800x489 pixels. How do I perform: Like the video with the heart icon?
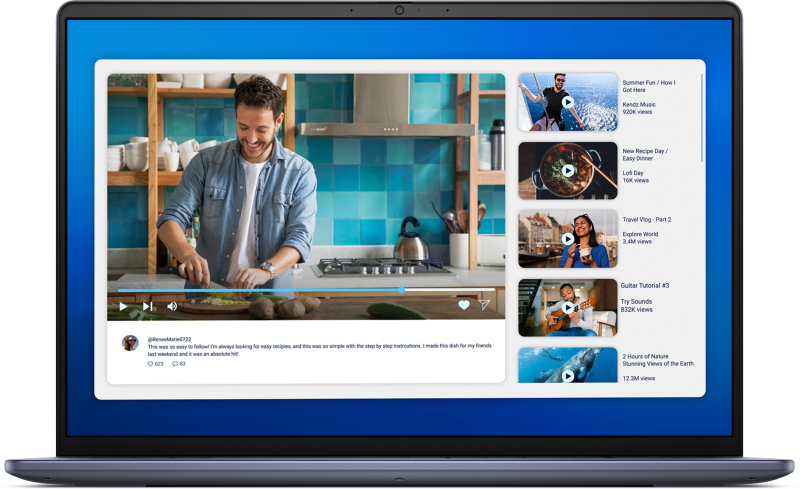point(464,305)
